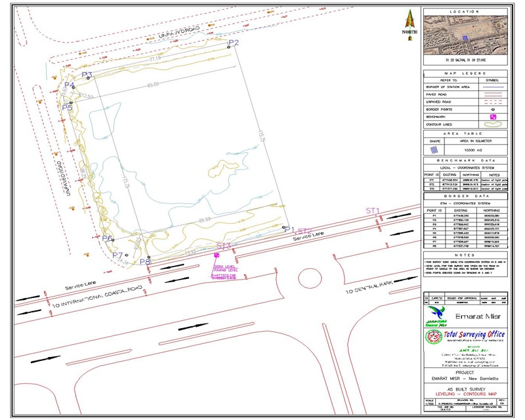This screenshot has width=525, height=420.
Task: Click the Emarat Misr bird logo
Action: 436,316
